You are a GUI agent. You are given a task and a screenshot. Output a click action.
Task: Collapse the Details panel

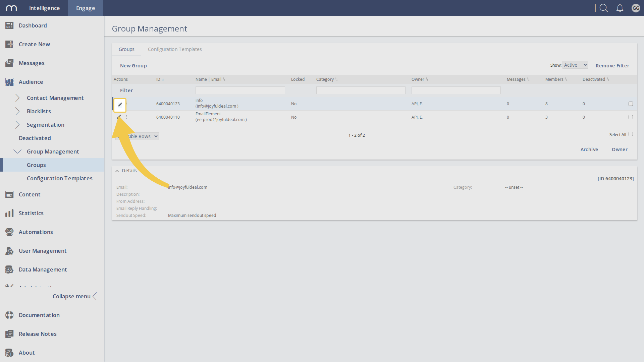pyautogui.click(x=117, y=171)
